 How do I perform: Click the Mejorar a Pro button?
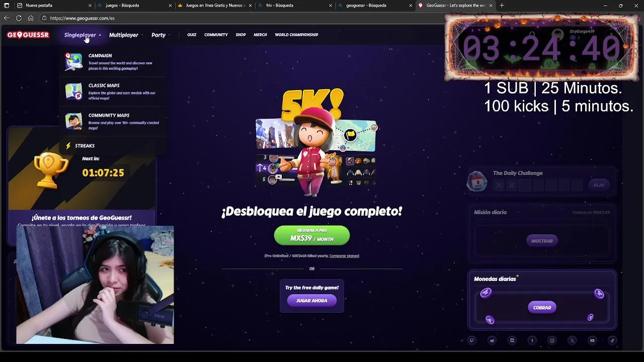(312, 235)
